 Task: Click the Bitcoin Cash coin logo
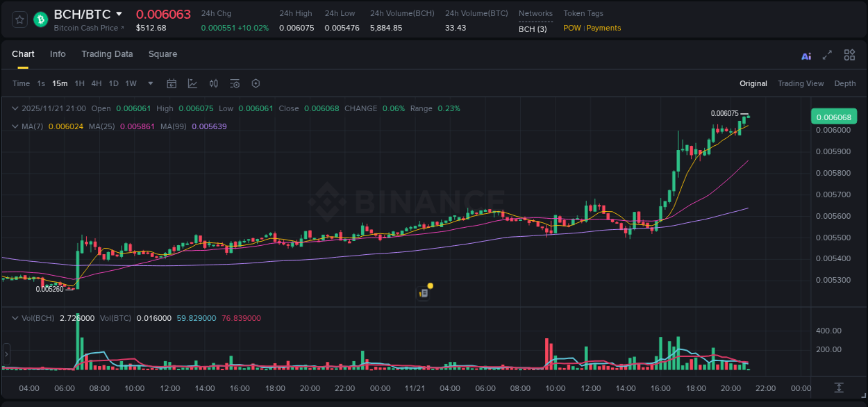point(40,19)
